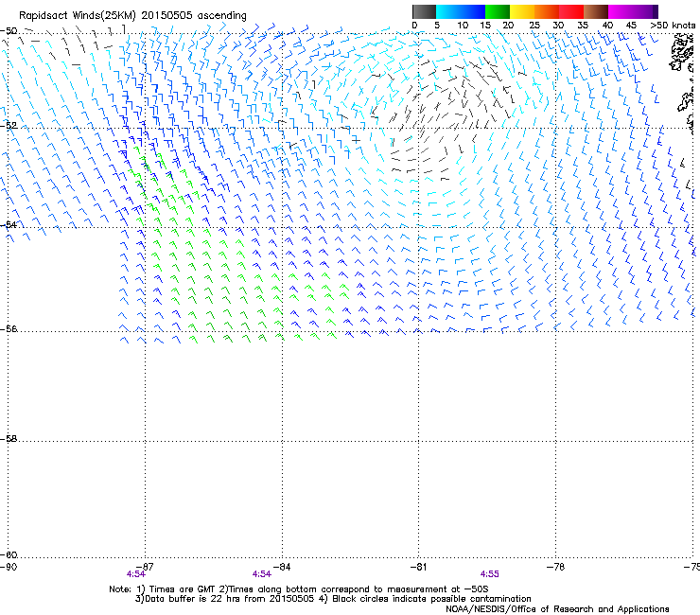Select the gray 0-5 knots color swatch
The height and width of the screenshot is (615, 700).
pos(424,11)
